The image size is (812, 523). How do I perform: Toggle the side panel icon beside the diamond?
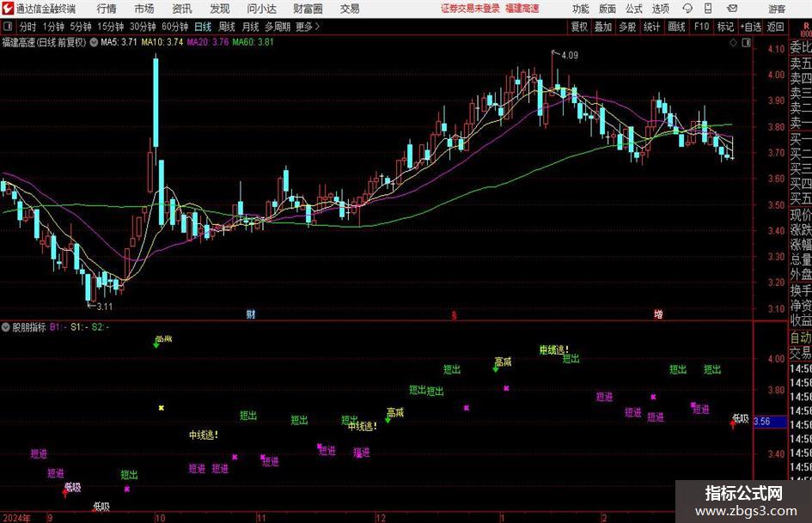pyautogui.click(x=746, y=43)
